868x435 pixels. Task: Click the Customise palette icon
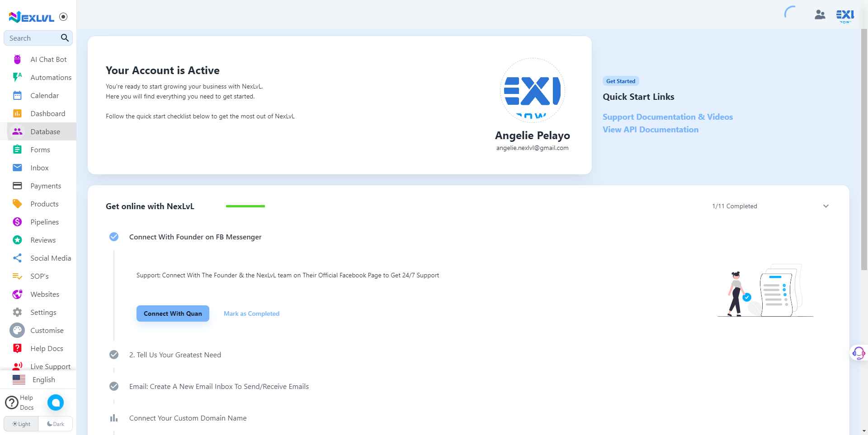17,330
